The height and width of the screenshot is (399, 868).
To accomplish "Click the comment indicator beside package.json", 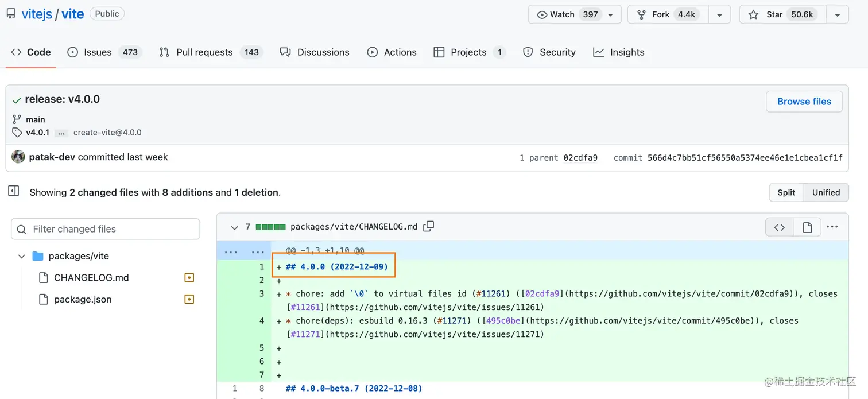I will click(x=189, y=299).
